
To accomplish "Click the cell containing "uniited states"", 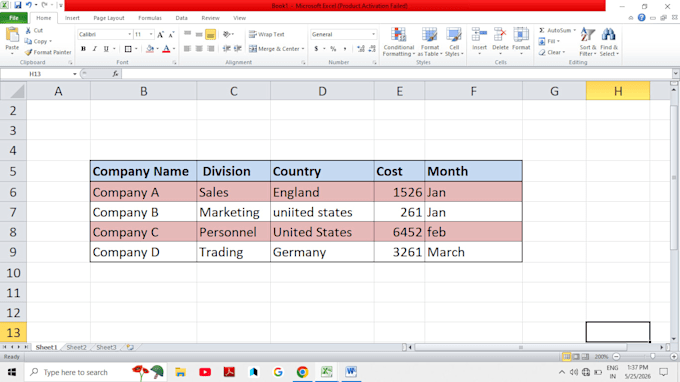I will tap(322, 212).
